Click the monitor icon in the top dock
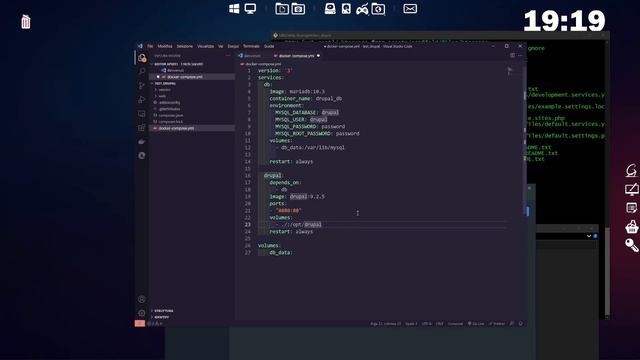The image size is (640, 360). click(250, 9)
